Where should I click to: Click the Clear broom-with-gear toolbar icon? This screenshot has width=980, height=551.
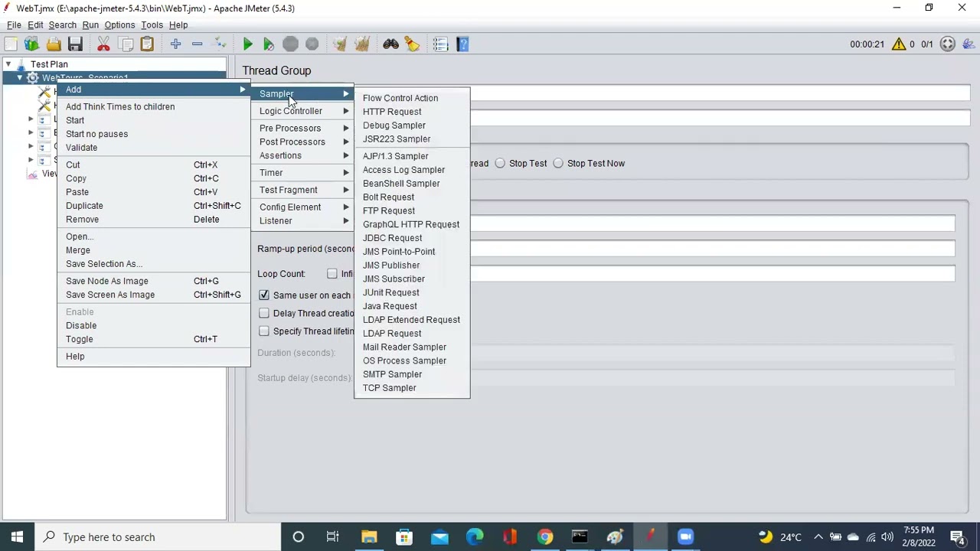point(341,44)
